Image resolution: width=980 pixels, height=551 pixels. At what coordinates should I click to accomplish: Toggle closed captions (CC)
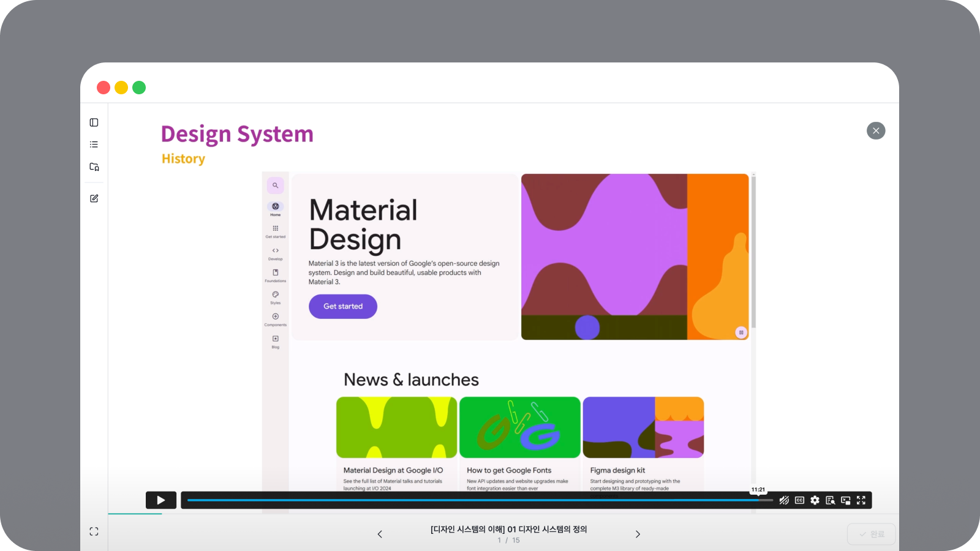coord(799,500)
